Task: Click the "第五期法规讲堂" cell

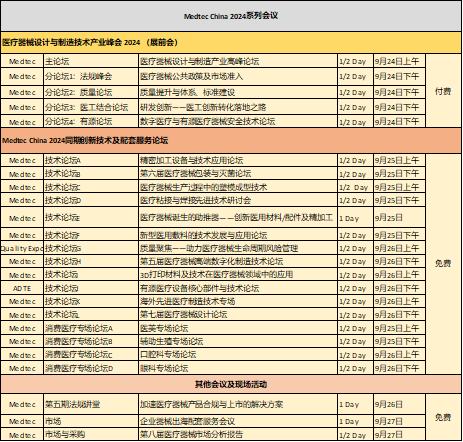Action: click(x=91, y=404)
